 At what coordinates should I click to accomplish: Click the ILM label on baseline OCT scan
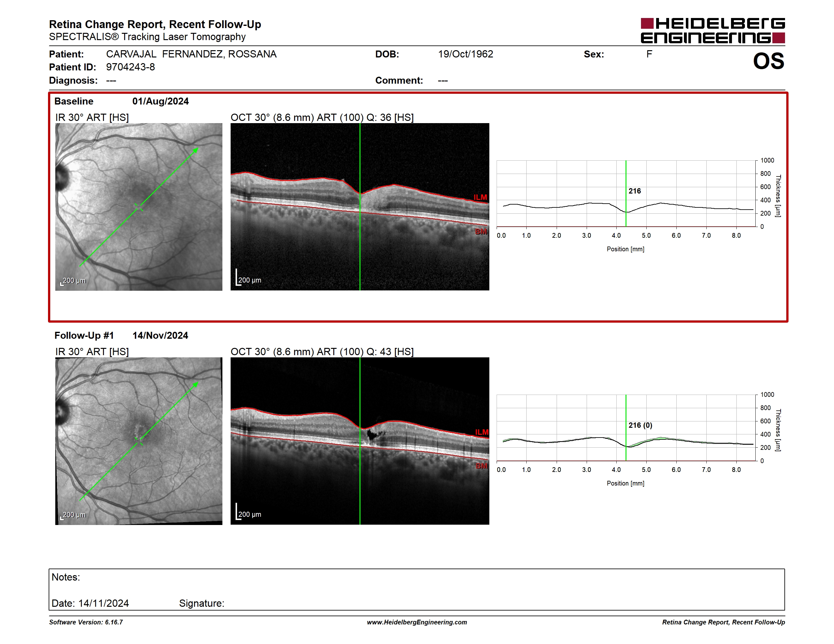click(480, 197)
